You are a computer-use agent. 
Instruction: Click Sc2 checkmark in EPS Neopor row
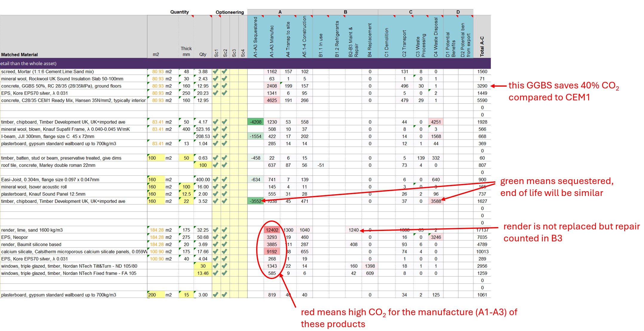pos(225,237)
